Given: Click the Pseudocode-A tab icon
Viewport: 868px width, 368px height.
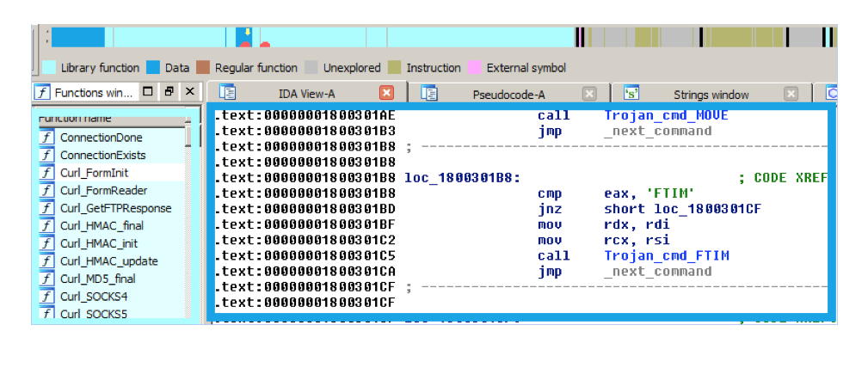Looking at the screenshot, I should tap(429, 92).
